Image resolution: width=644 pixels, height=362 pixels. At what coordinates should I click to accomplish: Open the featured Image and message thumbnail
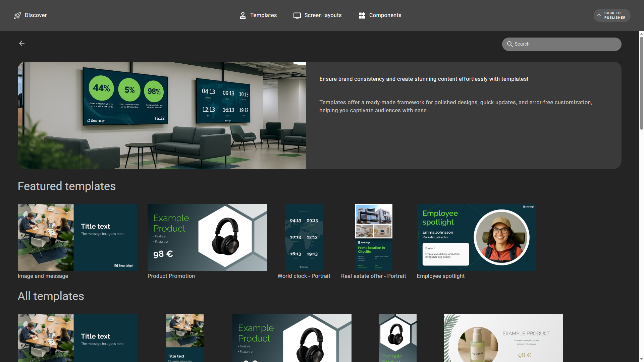click(x=77, y=237)
